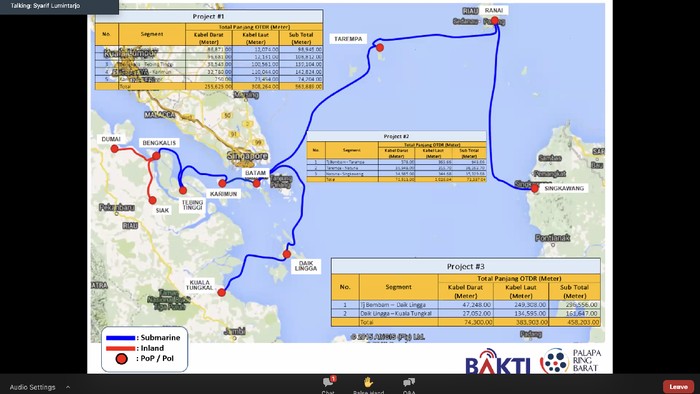
Task: Click the TEBING TINGGI map label
Action: point(192,205)
